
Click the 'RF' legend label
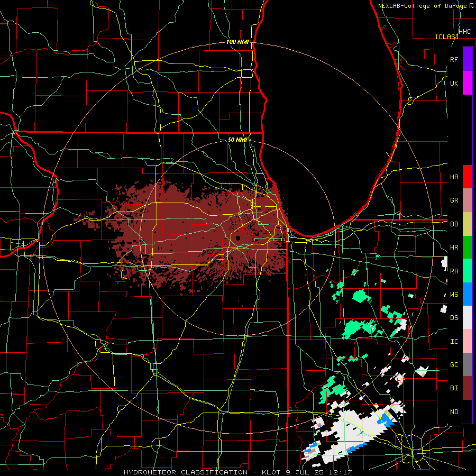coord(454,59)
